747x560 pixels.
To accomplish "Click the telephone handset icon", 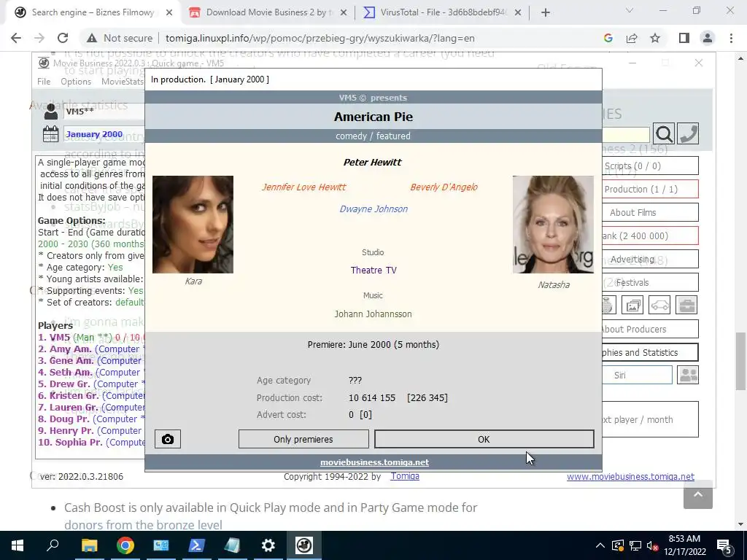I will 687,134.
